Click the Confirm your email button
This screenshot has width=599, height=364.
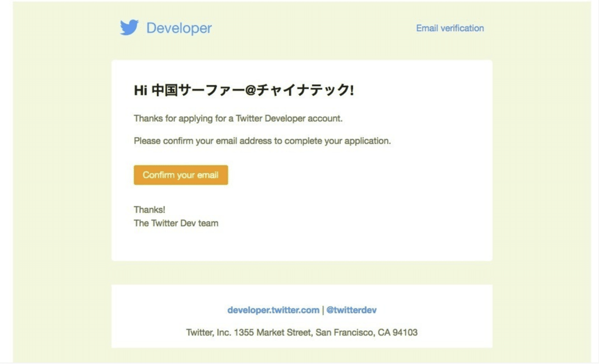click(x=181, y=175)
